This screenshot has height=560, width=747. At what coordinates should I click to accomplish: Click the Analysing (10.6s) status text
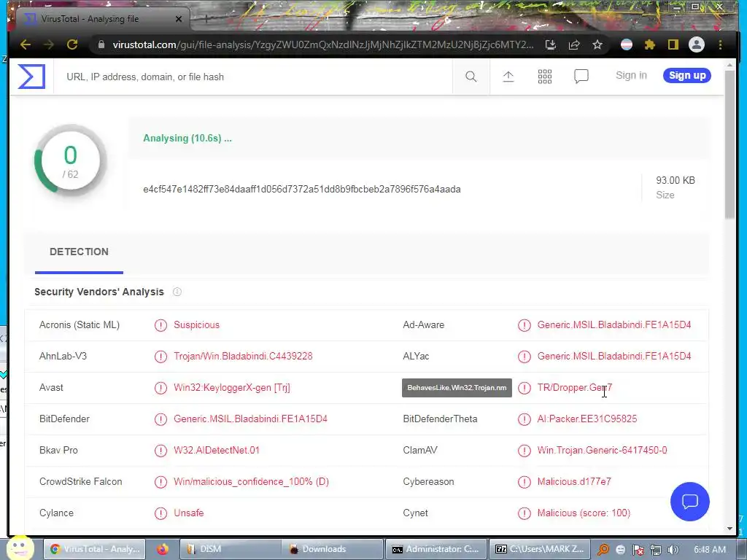pyautogui.click(x=187, y=139)
